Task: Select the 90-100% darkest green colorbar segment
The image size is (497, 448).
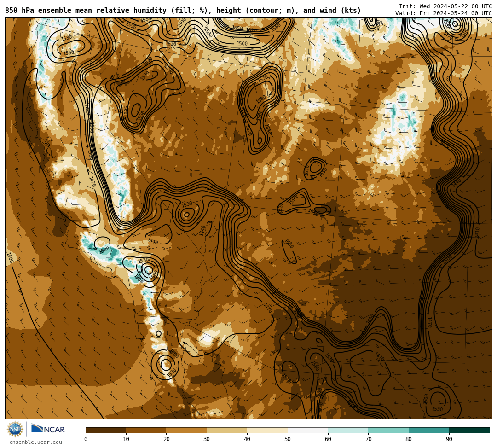Action: point(469,430)
